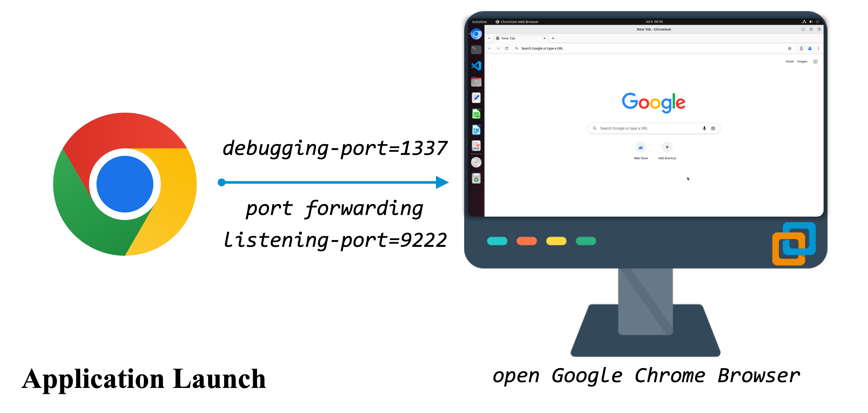
Task: Click the back navigation arrow button
Action: coord(489,48)
